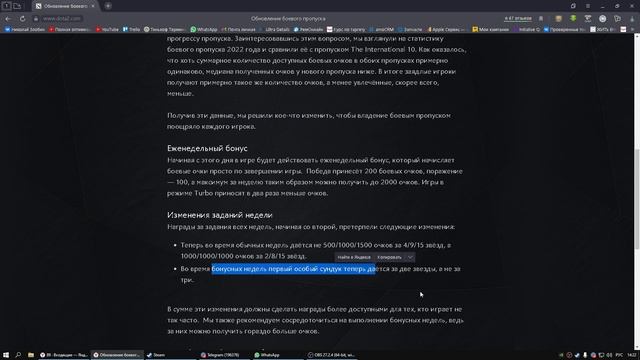Click the lock icon in address bar

pos(36,19)
